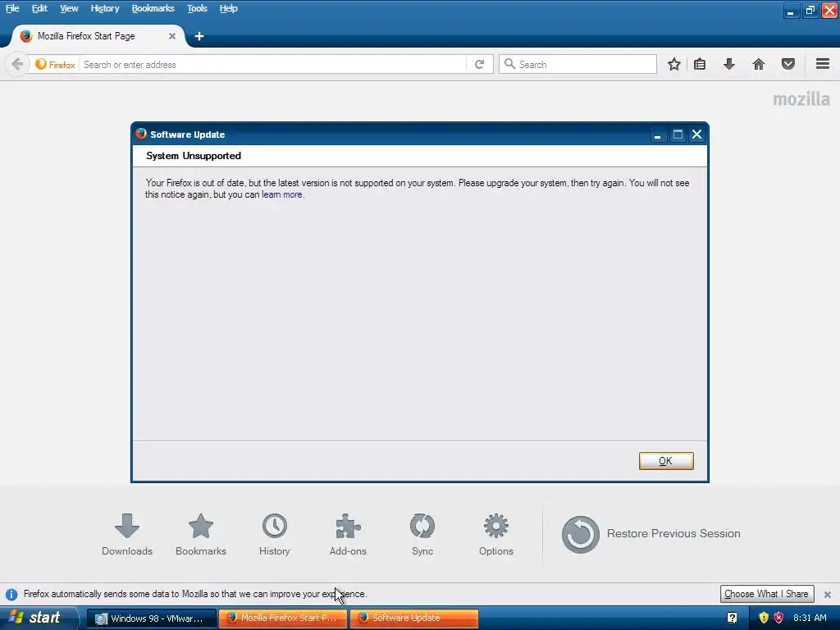Viewport: 840px width, 630px height.
Task: Click the red shield tray icon
Action: coord(779,618)
